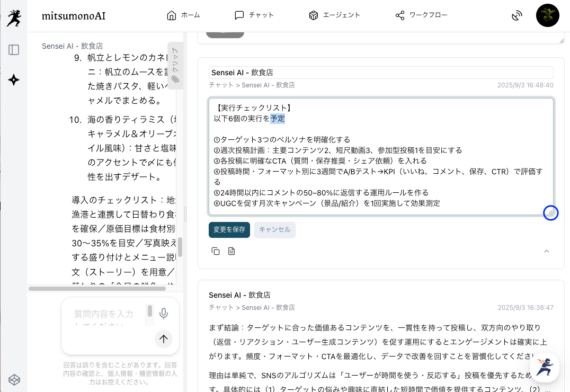Copy the response with the copy icon
The width and height of the screenshot is (570, 392).
click(216, 251)
